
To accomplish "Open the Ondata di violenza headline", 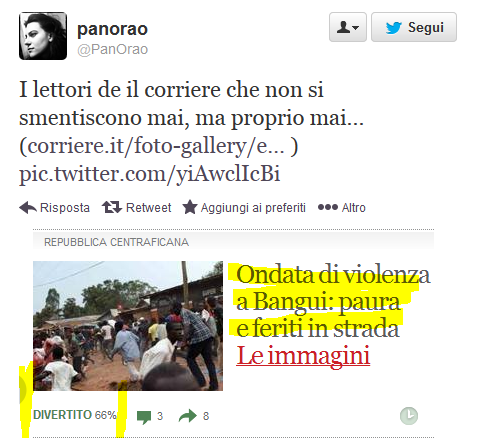I will coord(333,301).
